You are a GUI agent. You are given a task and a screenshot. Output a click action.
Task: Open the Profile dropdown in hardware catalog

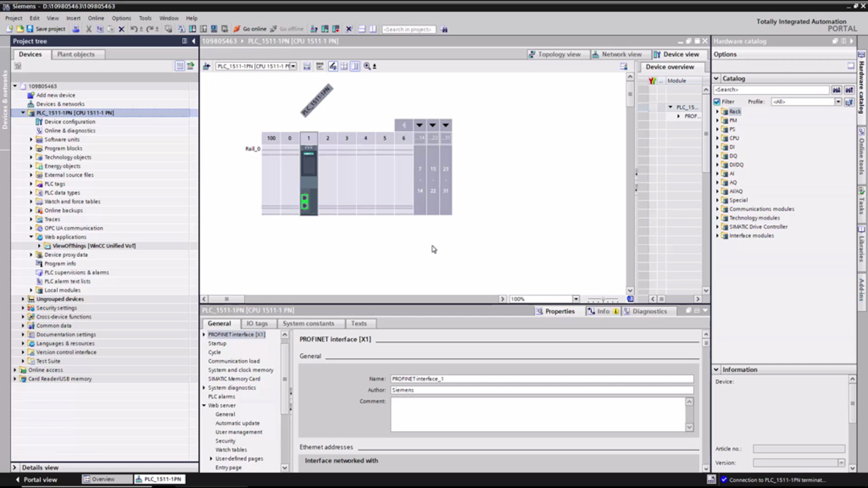pyautogui.click(x=838, y=102)
